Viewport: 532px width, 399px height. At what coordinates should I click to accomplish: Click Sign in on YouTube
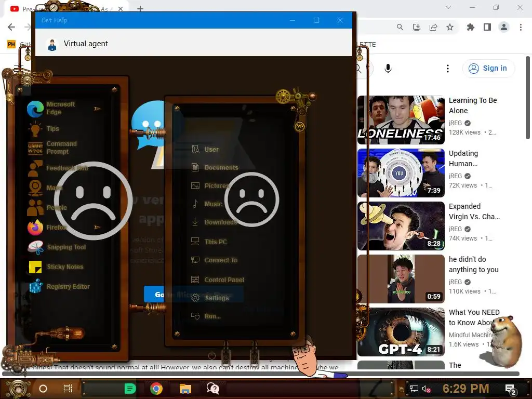[488, 68]
